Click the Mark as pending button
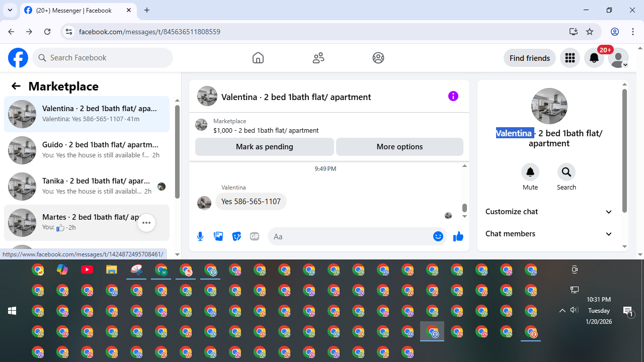Viewport: 644px width, 362px height. (x=265, y=147)
